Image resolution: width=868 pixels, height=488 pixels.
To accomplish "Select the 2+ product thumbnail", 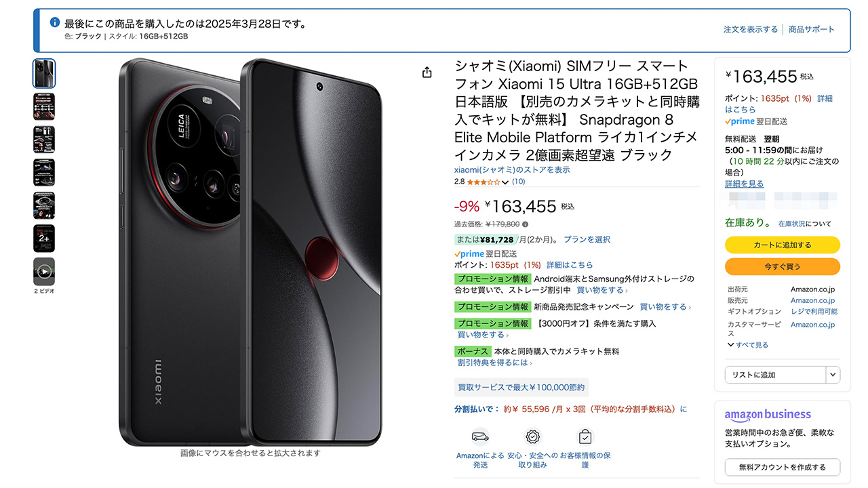I will [x=44, y=239].
